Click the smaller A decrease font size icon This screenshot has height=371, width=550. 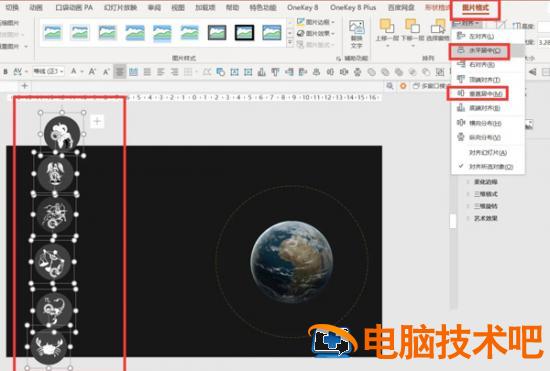[106, 72]
